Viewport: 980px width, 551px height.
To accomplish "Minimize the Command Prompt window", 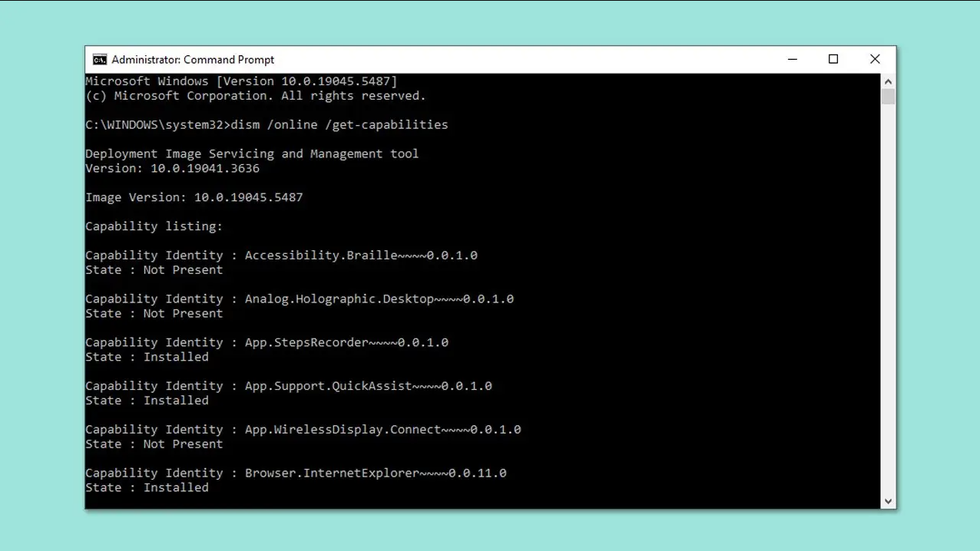I will 793,60.
